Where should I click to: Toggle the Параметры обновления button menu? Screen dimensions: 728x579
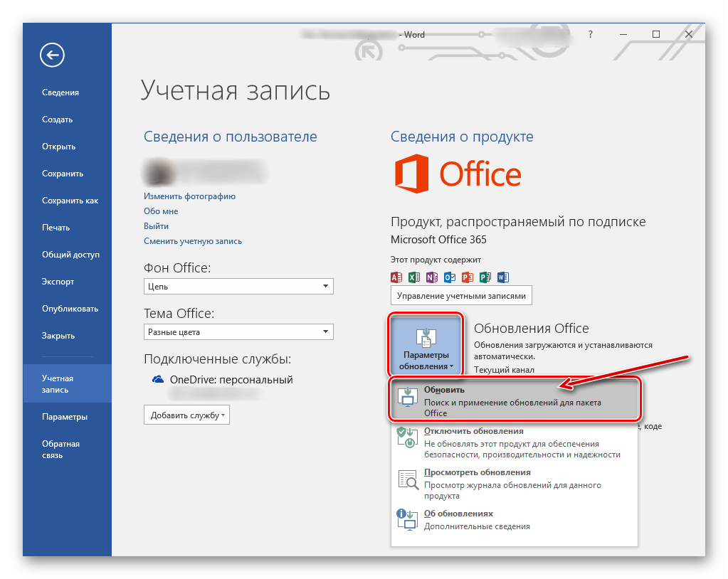[x=426, y=344]
